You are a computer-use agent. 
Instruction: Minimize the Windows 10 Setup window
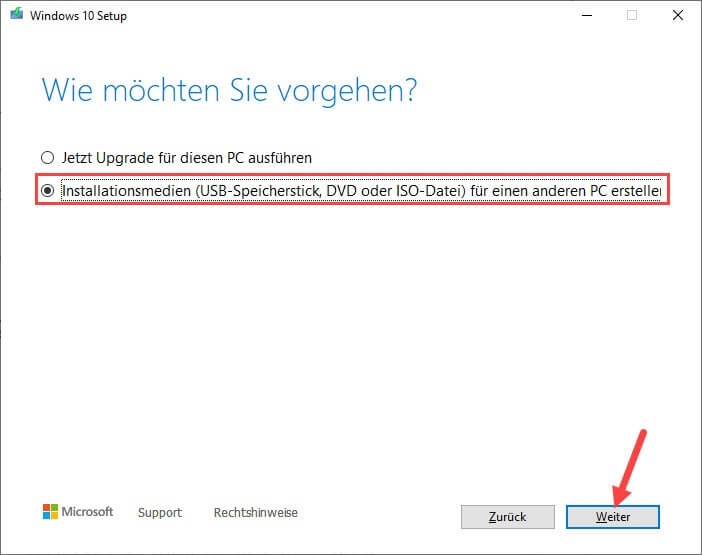coord(587,15)
